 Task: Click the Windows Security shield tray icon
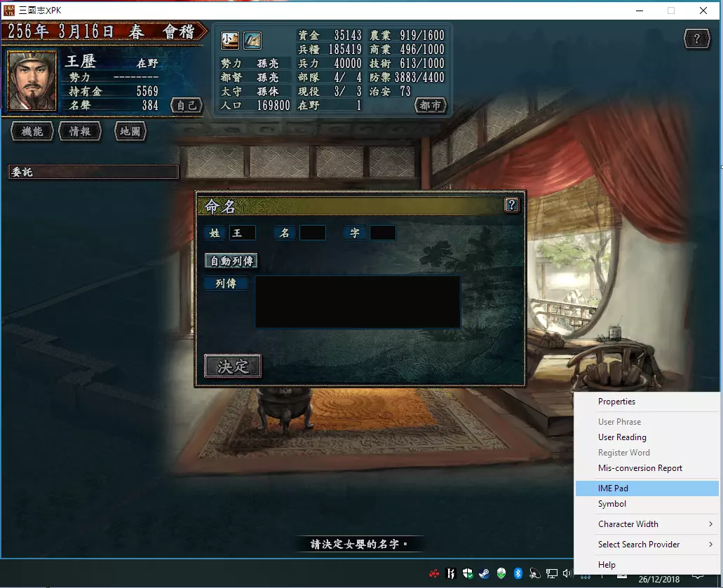coord(468,573)
